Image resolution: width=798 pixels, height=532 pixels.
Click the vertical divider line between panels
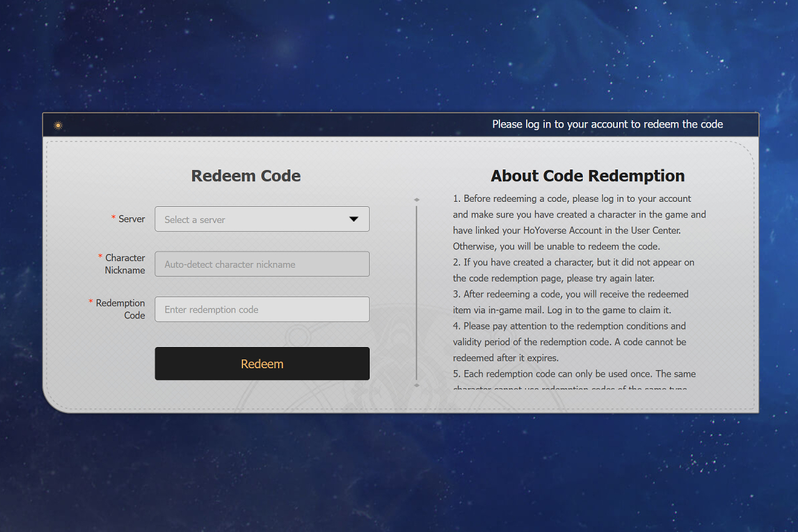416,293
